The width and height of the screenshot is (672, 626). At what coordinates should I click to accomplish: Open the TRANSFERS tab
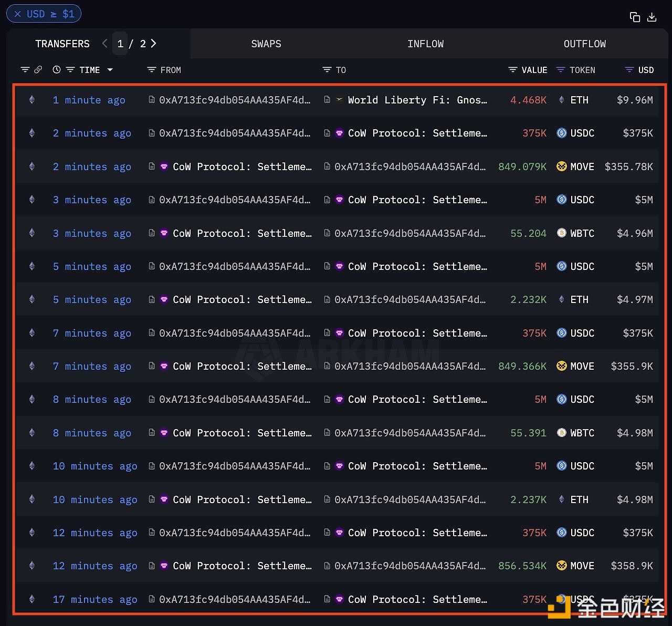(x=62, y=44)
